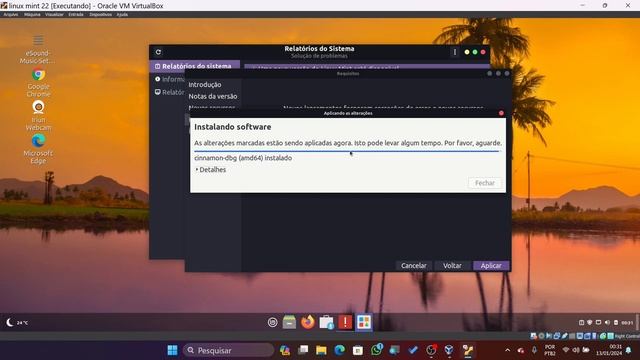Open the software installer panel icon
Viewport: 640px width, 360px height.
pos(327,322)
